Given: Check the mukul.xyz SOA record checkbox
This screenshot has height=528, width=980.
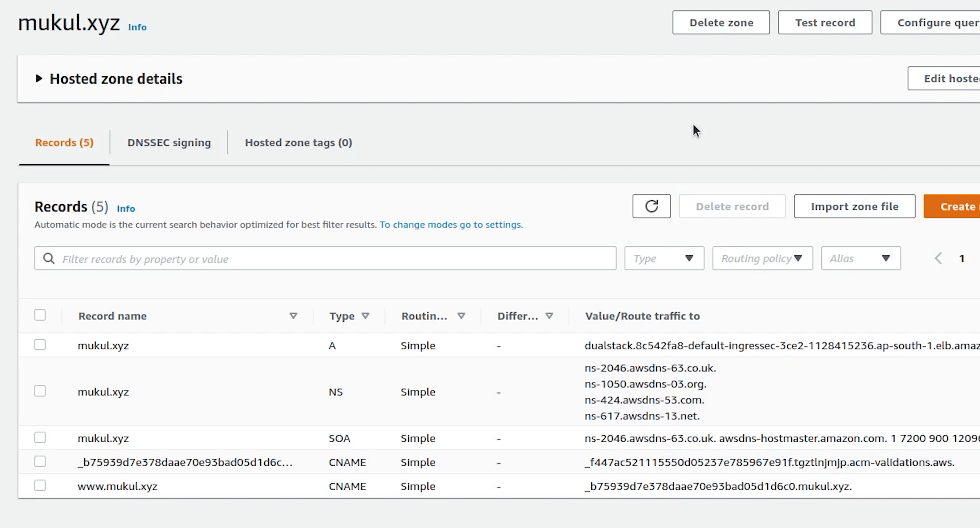Looking at the screenshot, I should (40, 437).
